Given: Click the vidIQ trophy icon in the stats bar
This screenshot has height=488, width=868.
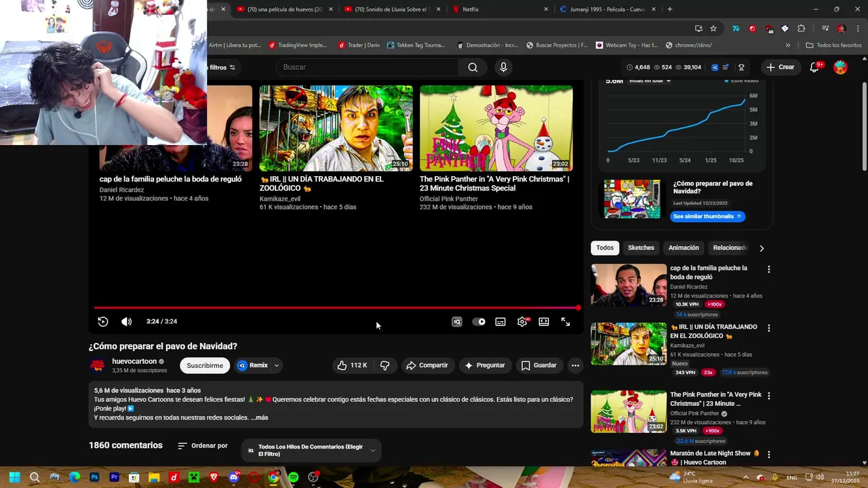Looking at the screenshot, I should point(741,67).
